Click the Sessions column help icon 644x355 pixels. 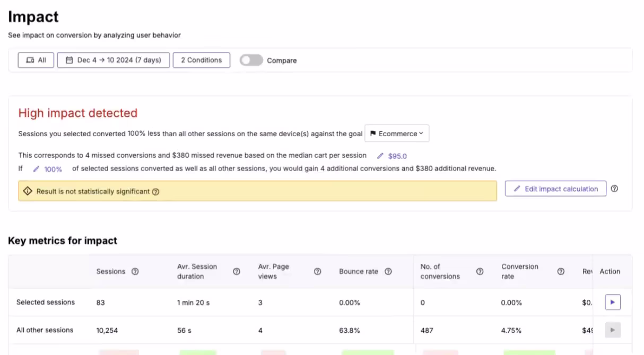[135, 271]
